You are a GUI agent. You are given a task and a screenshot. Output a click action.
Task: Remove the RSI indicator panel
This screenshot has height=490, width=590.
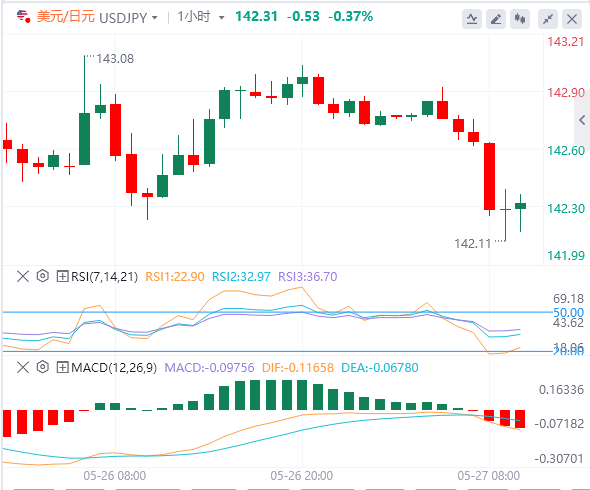23,276
